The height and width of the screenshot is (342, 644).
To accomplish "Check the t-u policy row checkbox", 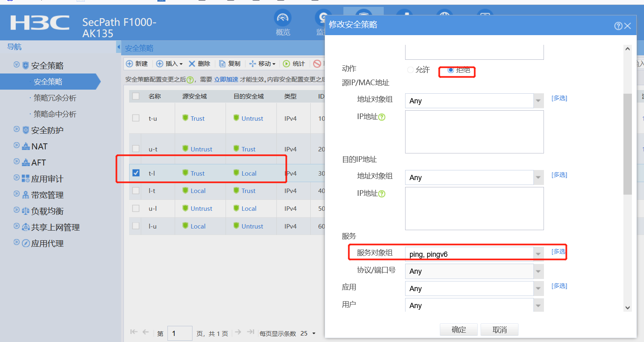I will click(x=136, y=118).
